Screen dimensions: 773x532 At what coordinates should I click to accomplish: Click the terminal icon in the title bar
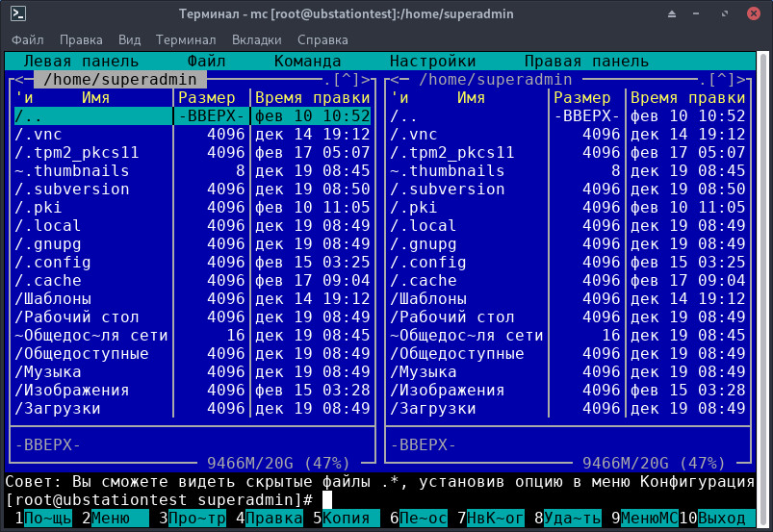(18, 13)
